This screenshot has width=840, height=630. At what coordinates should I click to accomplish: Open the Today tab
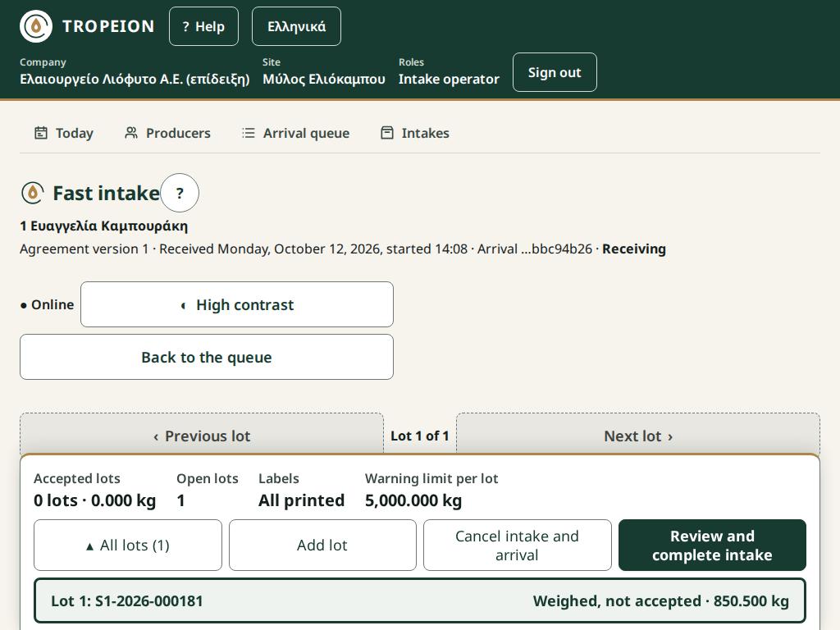click(x=64, y=133)
